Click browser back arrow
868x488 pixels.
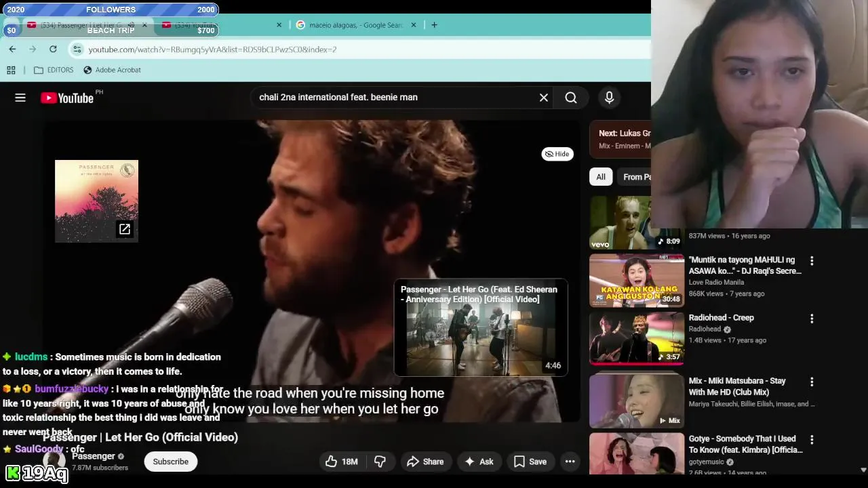(12, 49)
